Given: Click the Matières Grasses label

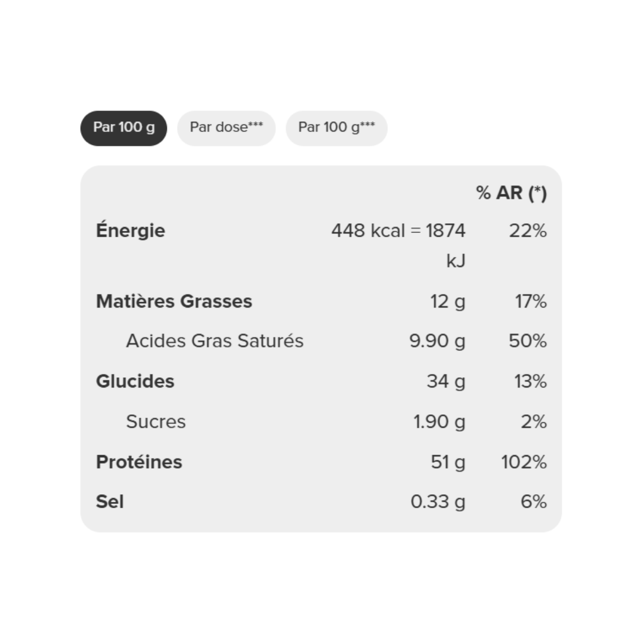Looking at the screenshot, I should (174, 301).
